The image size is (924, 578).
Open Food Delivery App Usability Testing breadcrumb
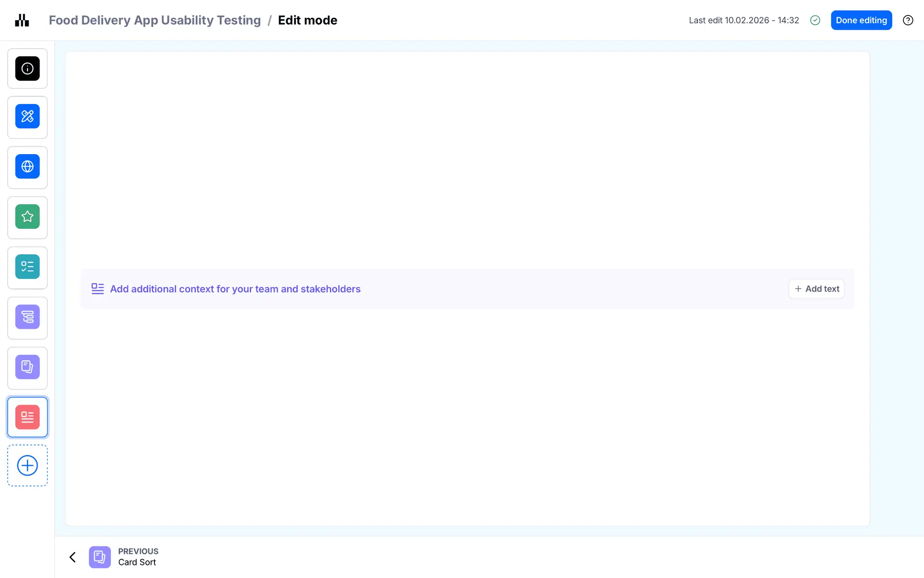(x=154, y=20)
